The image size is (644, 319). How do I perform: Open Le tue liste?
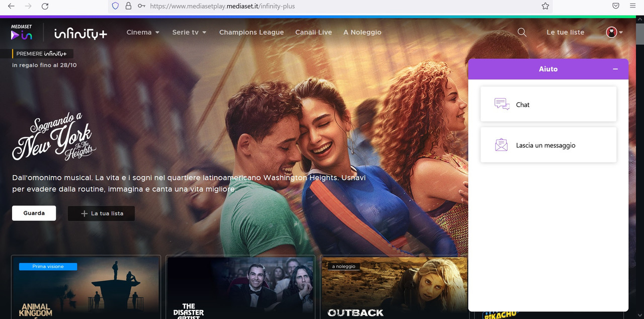coord(566,32)
